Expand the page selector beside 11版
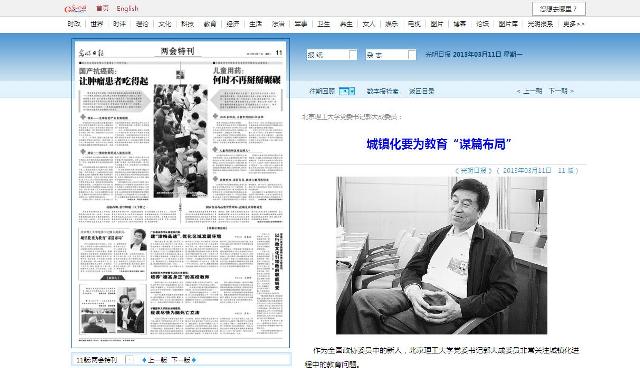The width and height of the screenshot is (640, 368). (131, 360)
